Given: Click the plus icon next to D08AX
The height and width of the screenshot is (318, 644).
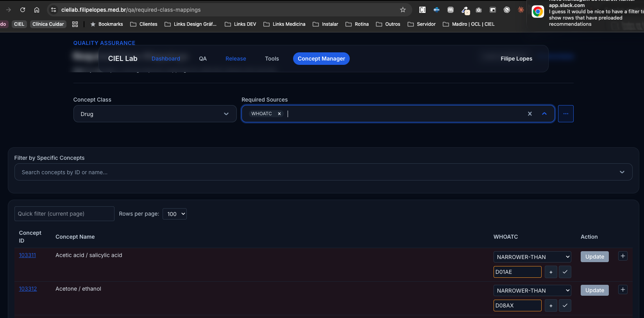Looking at the screenshot, I should 551,305.
